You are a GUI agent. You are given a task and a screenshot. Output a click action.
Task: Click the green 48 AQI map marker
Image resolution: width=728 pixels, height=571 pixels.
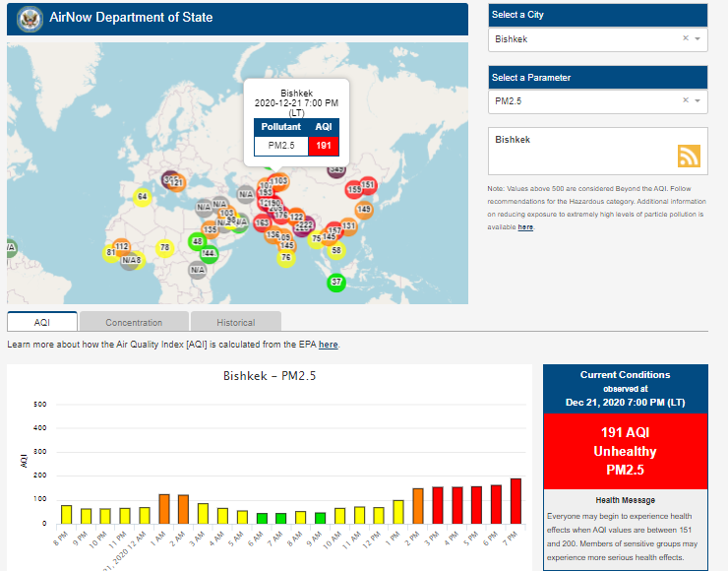[x=198, y=241]
